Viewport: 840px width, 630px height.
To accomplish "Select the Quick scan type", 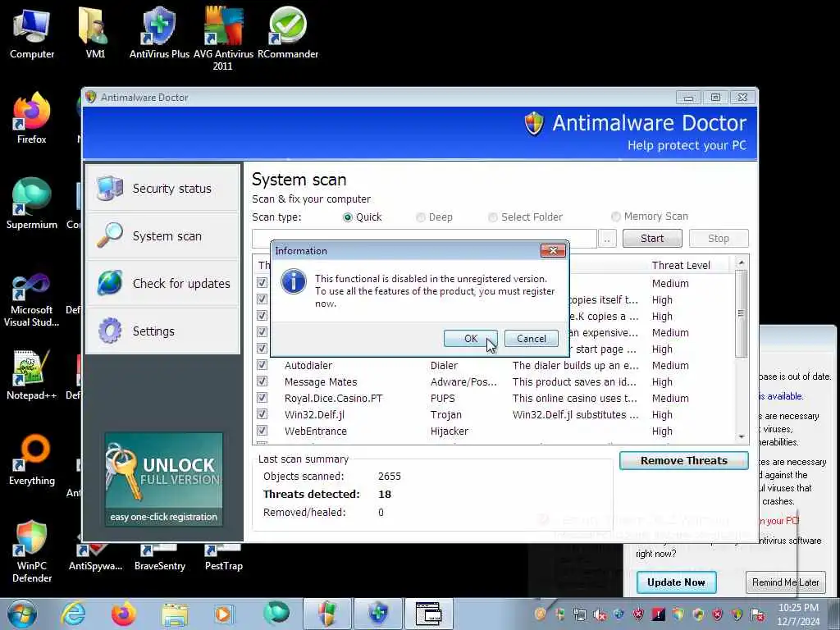I will (363, 217).
